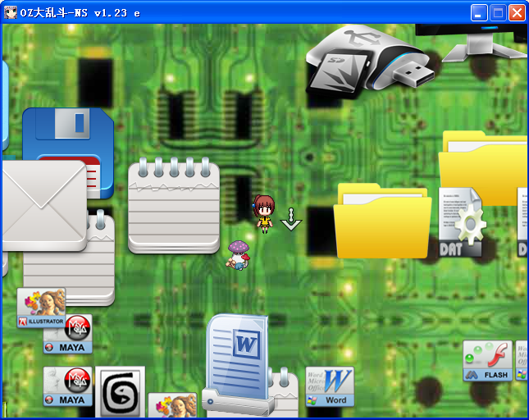The width and height of the screenshot is (529, 420).
Task: Click the open yellow folder in the center
Action: point(382,221)
